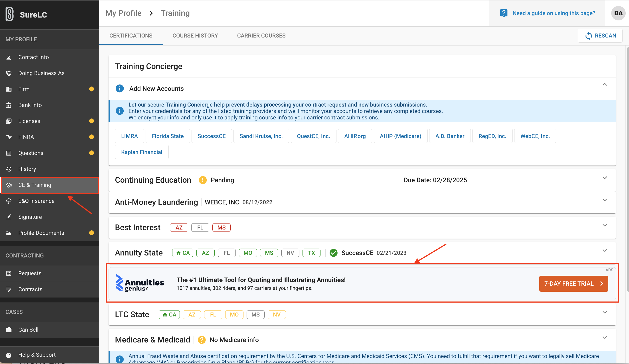Click the Annuities Genius logo
Image resolution: width=629 pixels, height=364 pixels.
pos(140,283)
